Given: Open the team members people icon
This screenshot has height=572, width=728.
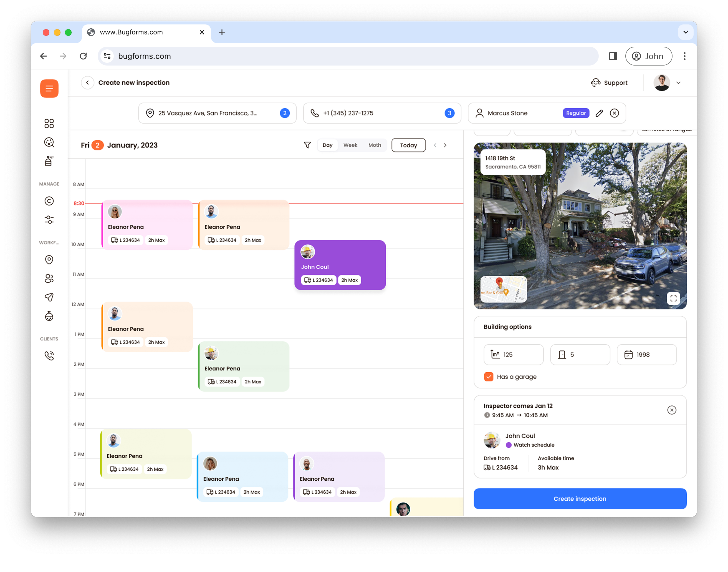Looking at the screenshot, I should pyautogui.click(x=49, y=278).
